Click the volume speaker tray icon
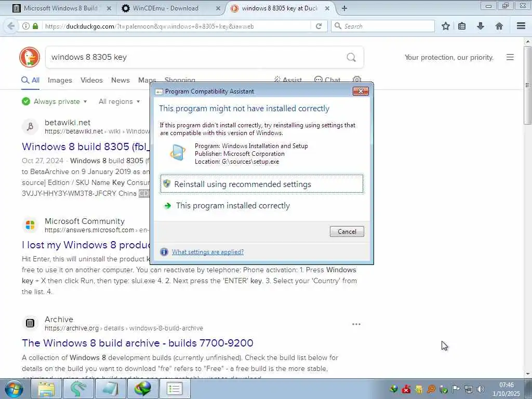This screenshot has height=399, width=532. click(x=481, y=389)
